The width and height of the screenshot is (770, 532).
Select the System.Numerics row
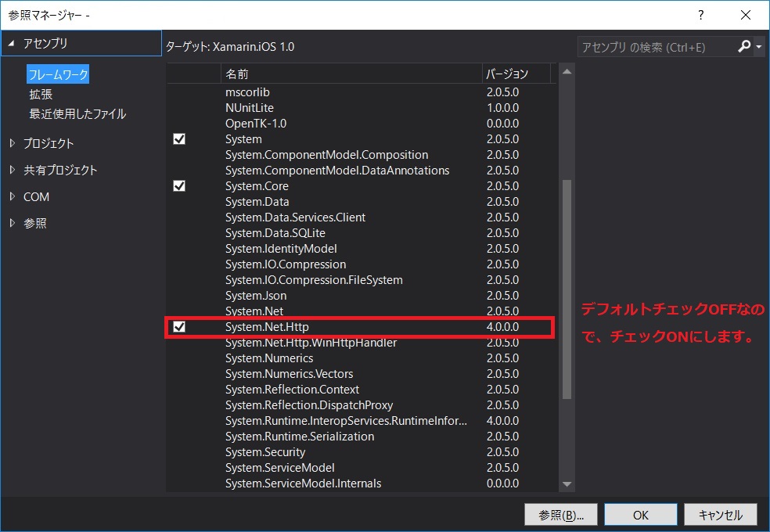[361, 358]
